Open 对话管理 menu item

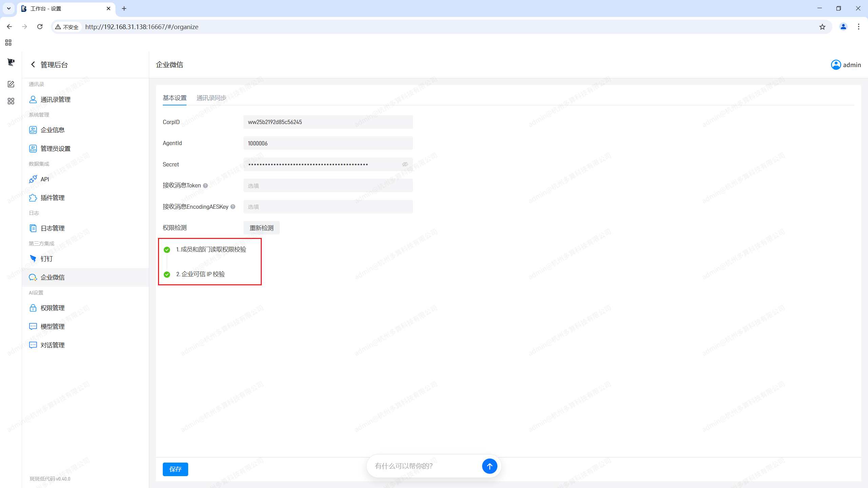(85, 345)
